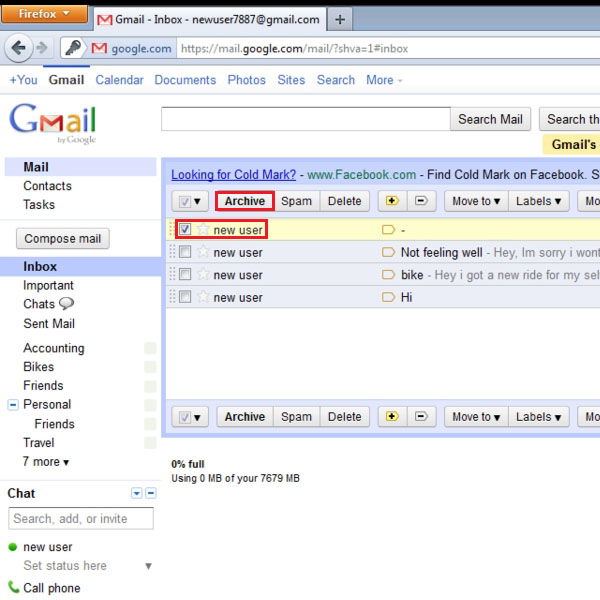600x600 pixels.
Task: Click importance marker of first message
Action: tap(388, 230)
